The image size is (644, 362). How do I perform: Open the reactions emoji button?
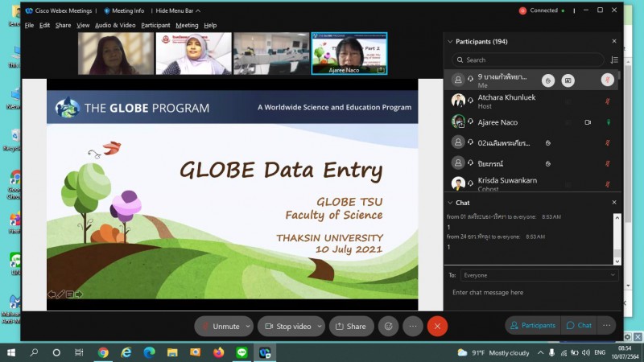tap(388, 327)
